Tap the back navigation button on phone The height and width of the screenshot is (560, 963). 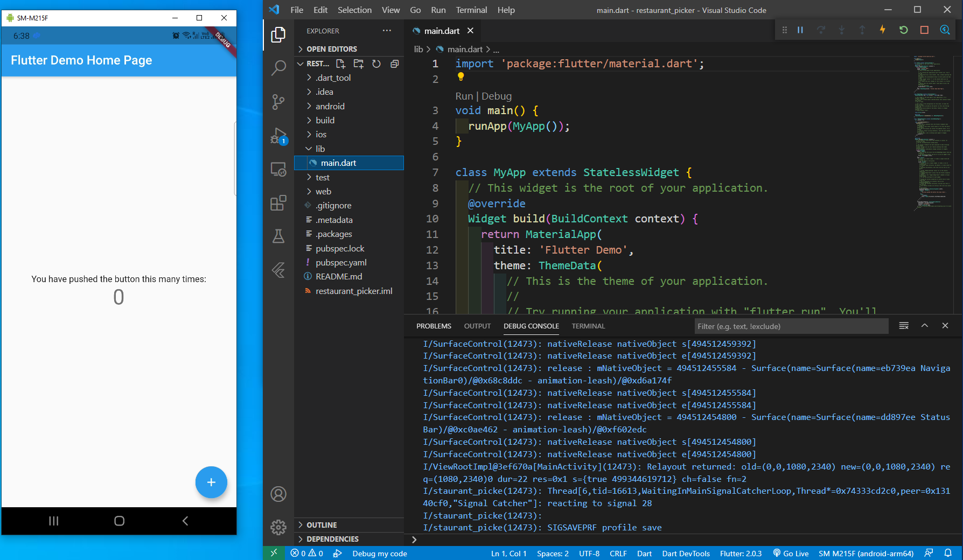coord(185,521)
